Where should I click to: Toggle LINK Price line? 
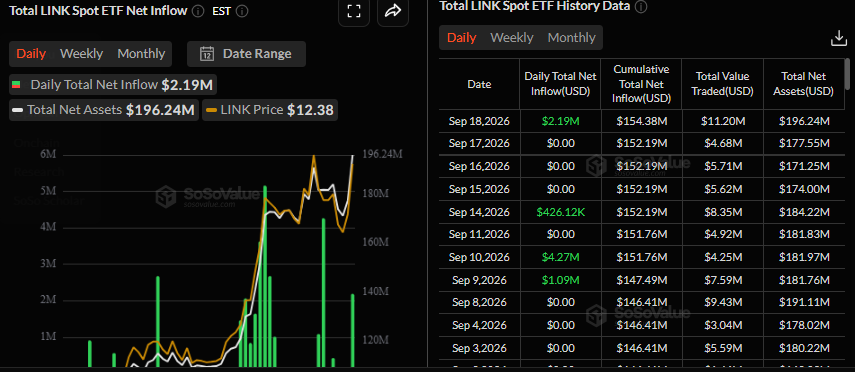pos(270,110)
